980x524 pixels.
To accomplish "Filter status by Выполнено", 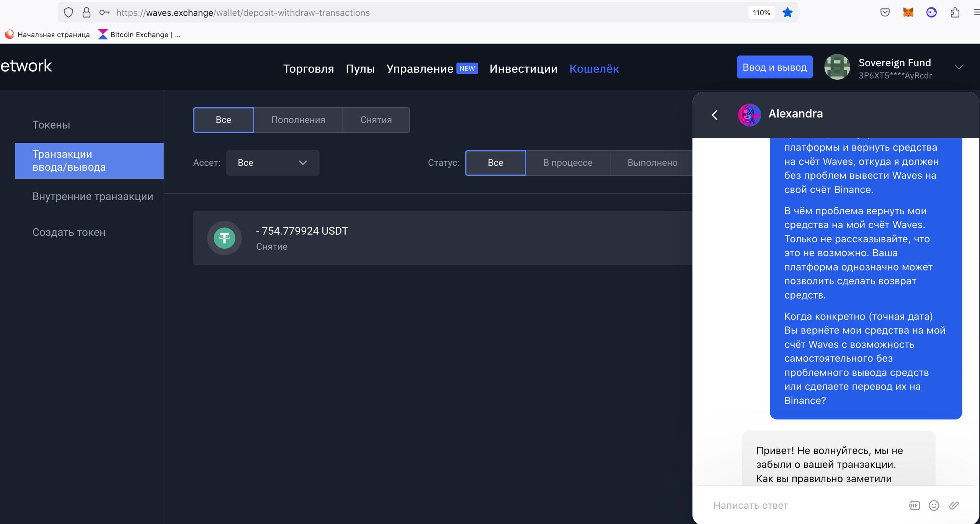I will 652,163.
